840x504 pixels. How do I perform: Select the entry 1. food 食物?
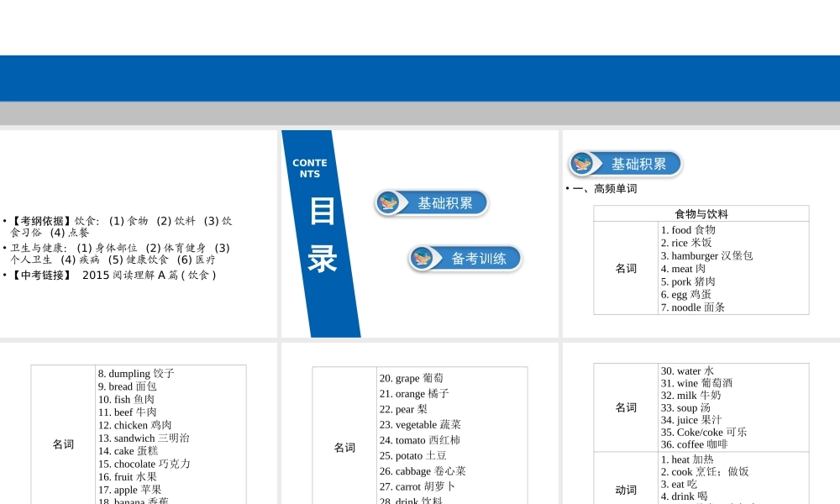pyautogui.click(x=688, y=230)
